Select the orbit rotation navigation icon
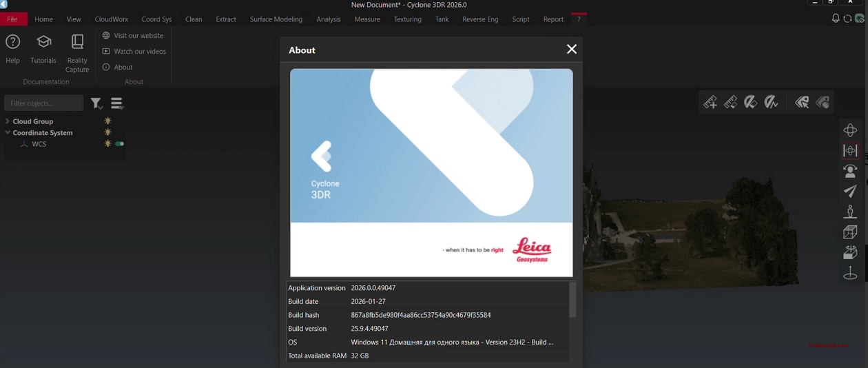Image resolution: width=868 pixels, height=368 pixels. pyautogui.click(x=850, y=130)
